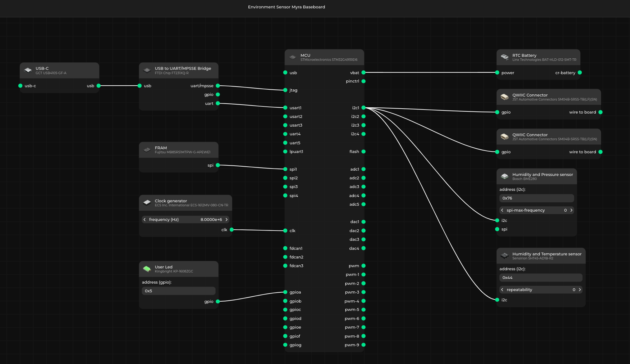The image size is (630, 364).
Task: Click the spi-max-frequency value slider
Action: [537, 210]
